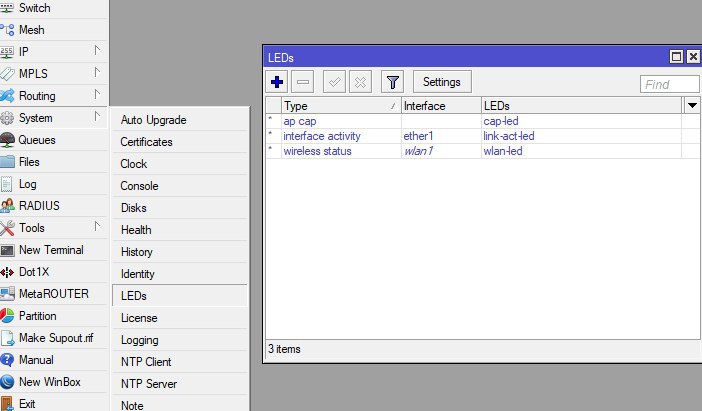Add a new LED entry with plus
The width and height of the screenshot is (702, 411).
[277, 82]
